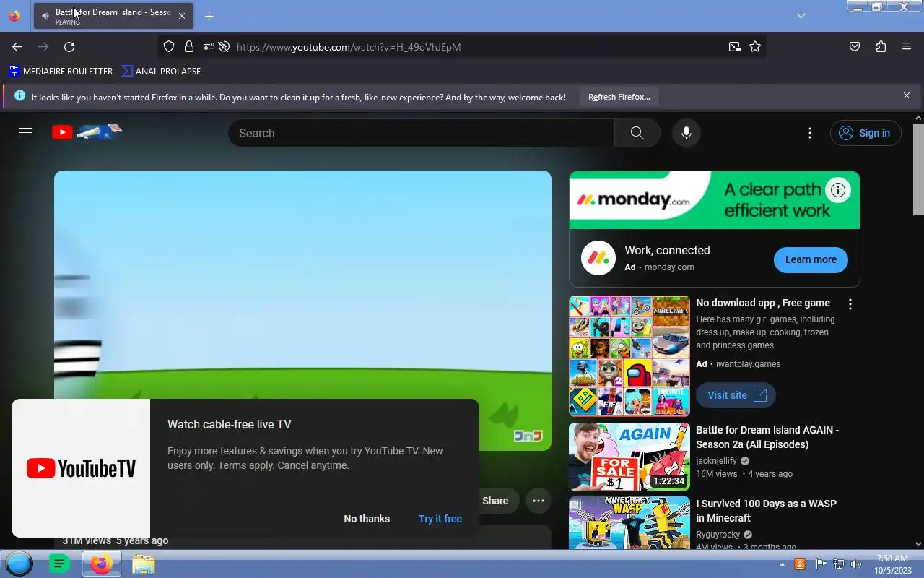The width and height of the screenshot is (924, 578).
Task: Open the taskbar clock showing 7:58 AM
Action: [892, 564]
